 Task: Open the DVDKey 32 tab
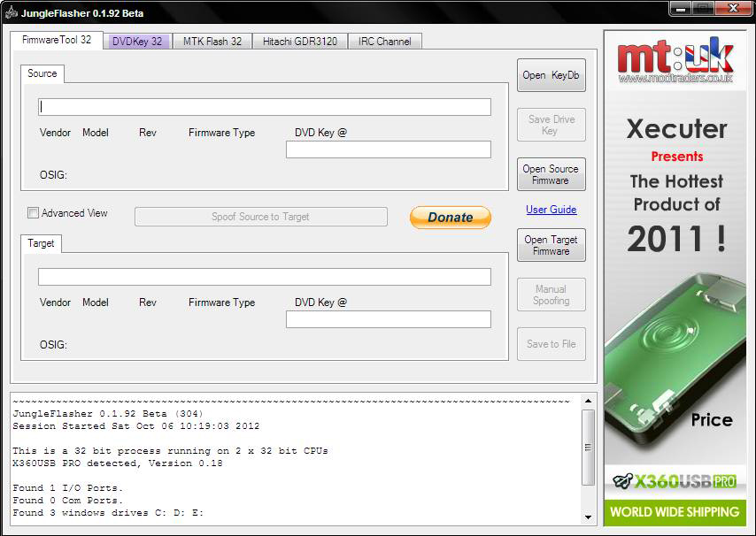(137, 42)
